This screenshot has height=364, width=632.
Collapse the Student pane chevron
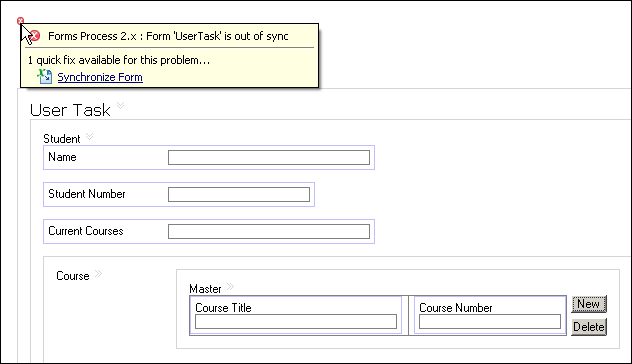[89, 136]
